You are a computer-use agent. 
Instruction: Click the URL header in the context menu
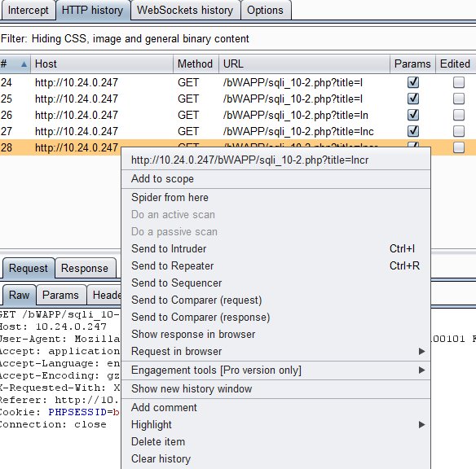click(276, 160)
